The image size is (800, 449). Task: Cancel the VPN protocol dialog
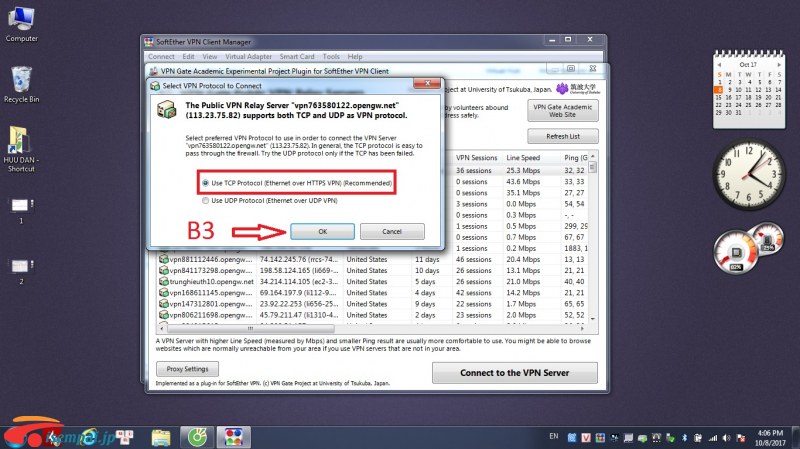point(392,231)
